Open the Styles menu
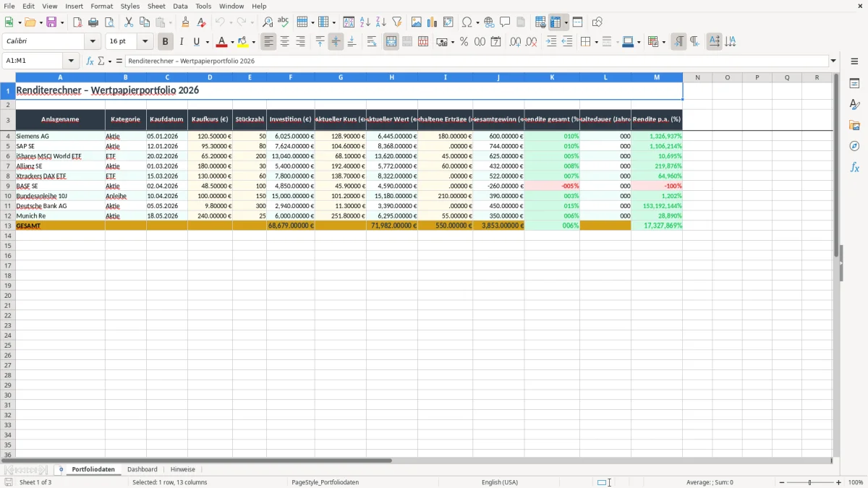This screenshot has width=868, height=488. 130,6
